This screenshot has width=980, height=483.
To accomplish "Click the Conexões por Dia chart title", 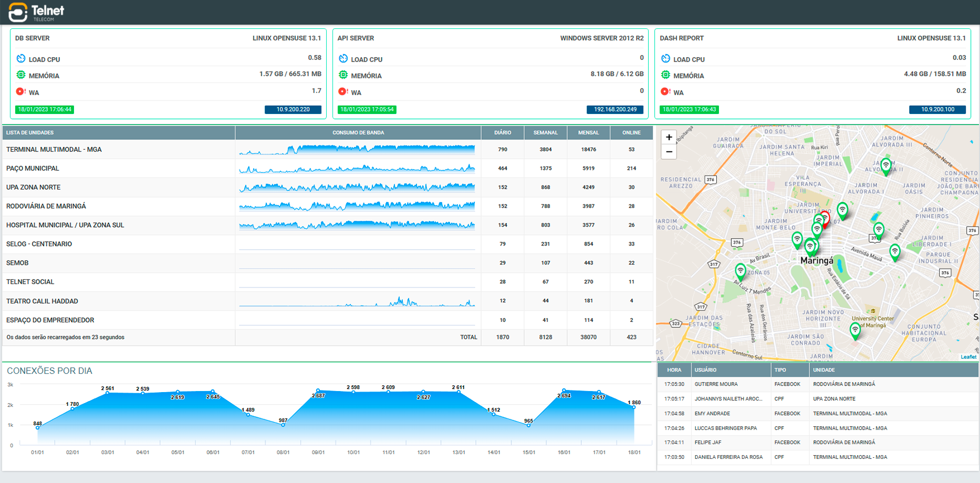I will pyautogui.click(x=49, y=371).
